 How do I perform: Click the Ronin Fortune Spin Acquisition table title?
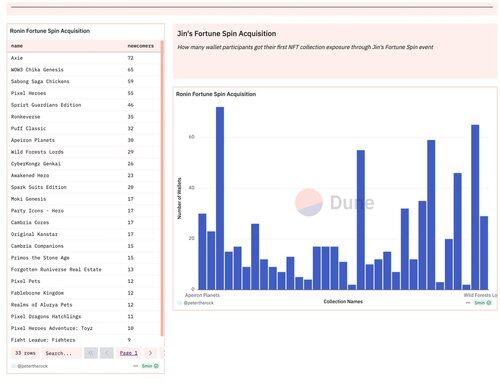click(x=50, y=31)
